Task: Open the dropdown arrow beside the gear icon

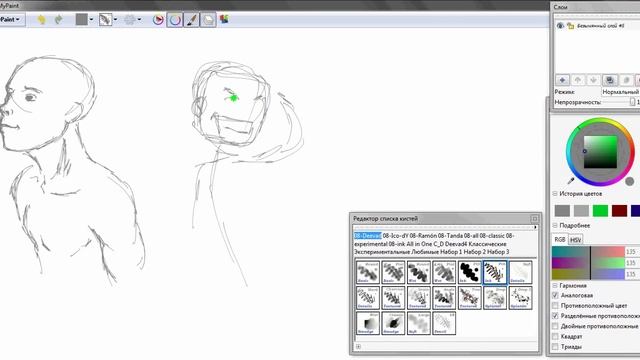Action: 139,19
